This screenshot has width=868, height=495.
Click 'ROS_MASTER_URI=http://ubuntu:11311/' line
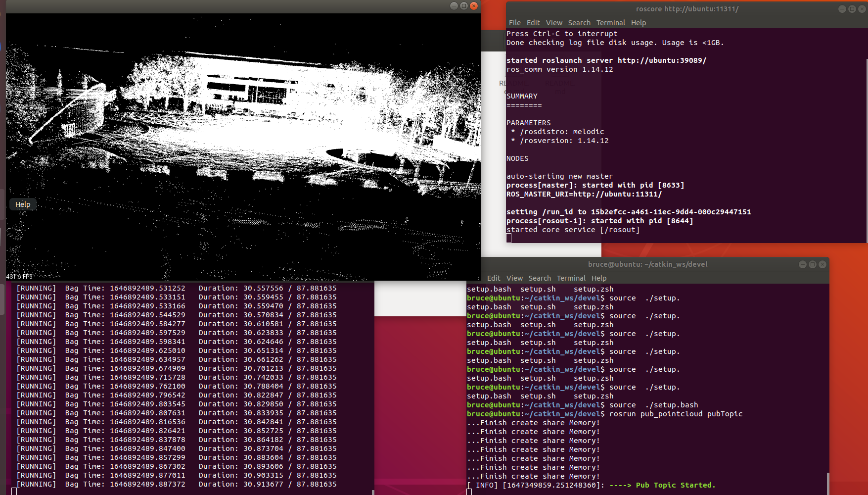click(584, 194)
